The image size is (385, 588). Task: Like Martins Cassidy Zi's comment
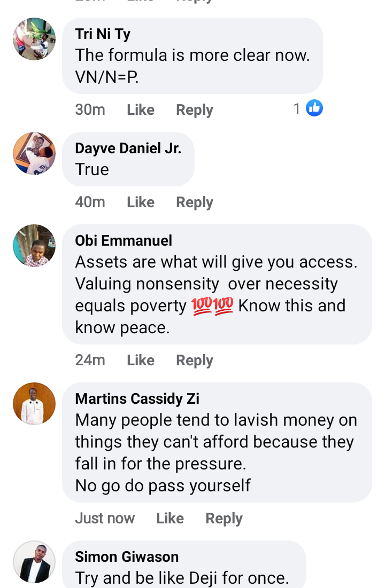click(x=170, y=519)
